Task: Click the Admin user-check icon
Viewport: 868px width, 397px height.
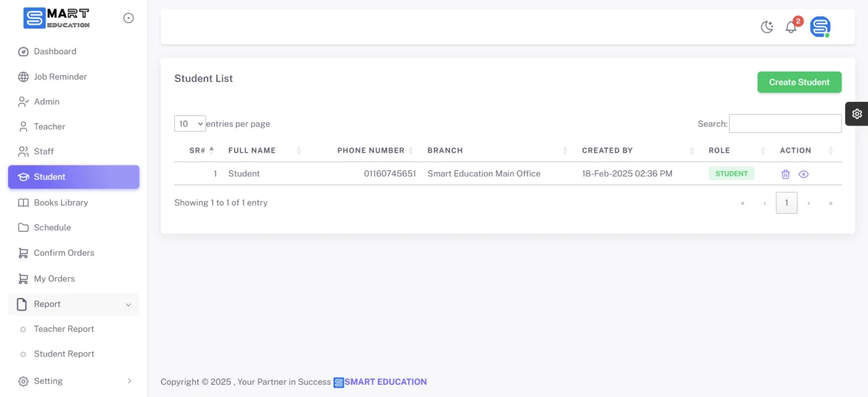Action: [x=23, y=102]
